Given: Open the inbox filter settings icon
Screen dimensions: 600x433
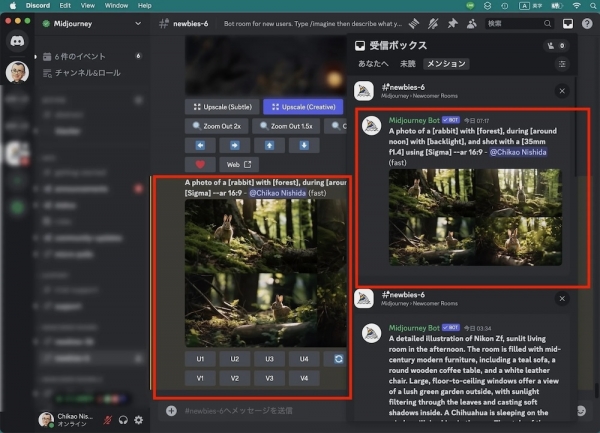Looking at the screenshot, I should tap(562, 64).
